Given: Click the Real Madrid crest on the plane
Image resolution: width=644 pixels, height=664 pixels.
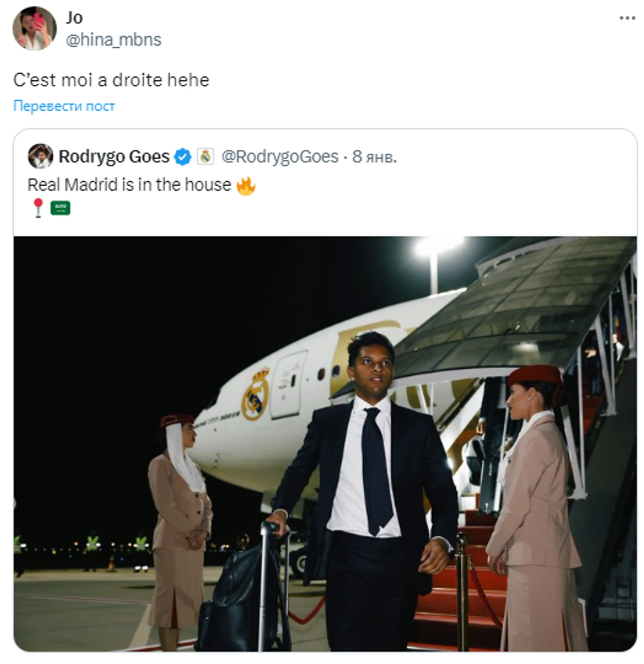Looking at the screenshot, I should click(255, 394).
